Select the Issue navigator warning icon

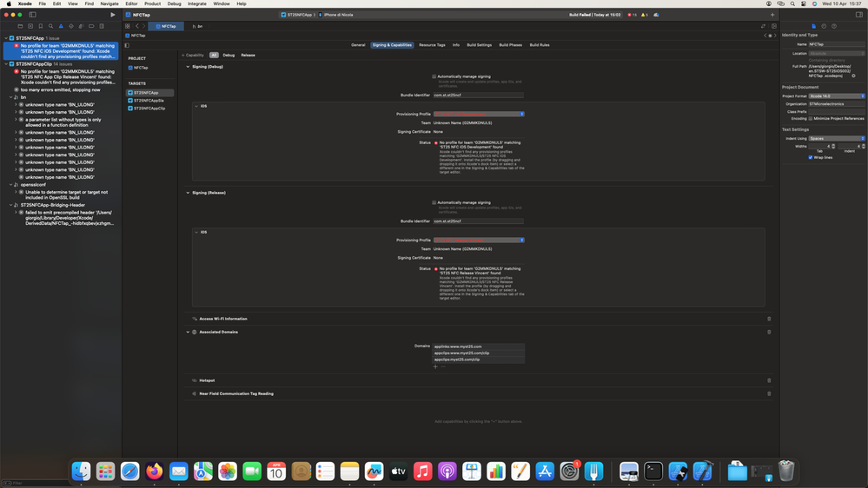(x=61, y=26)
